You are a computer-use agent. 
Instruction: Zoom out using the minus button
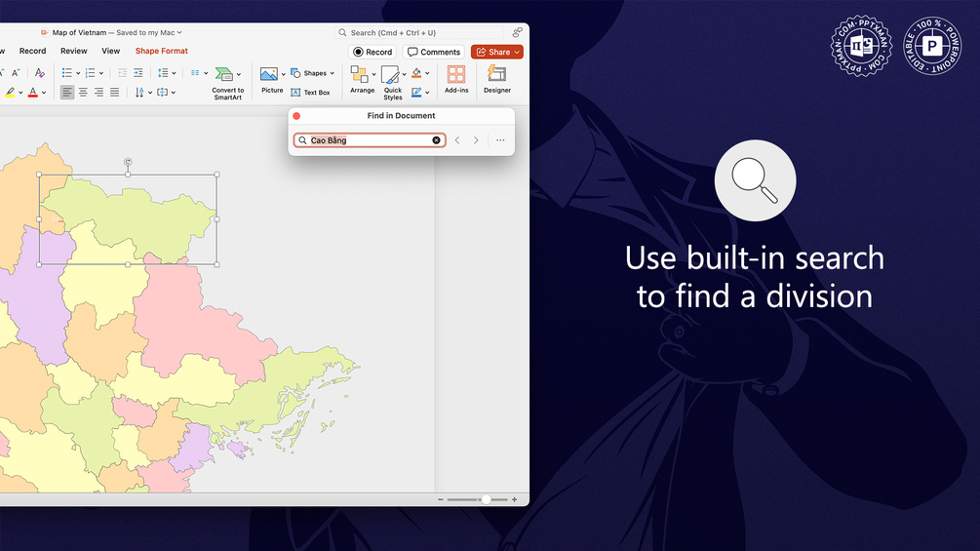pyautogui.click(x=441, y=499)
